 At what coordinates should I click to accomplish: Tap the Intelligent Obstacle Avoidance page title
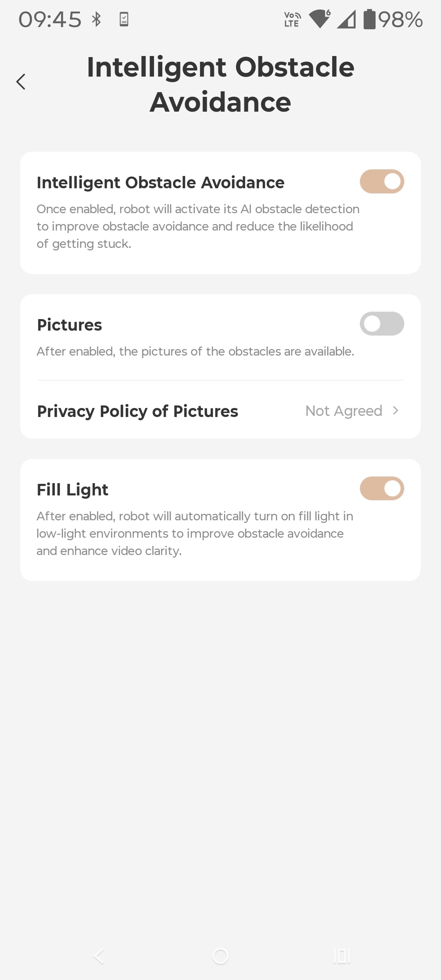(220, 84)
